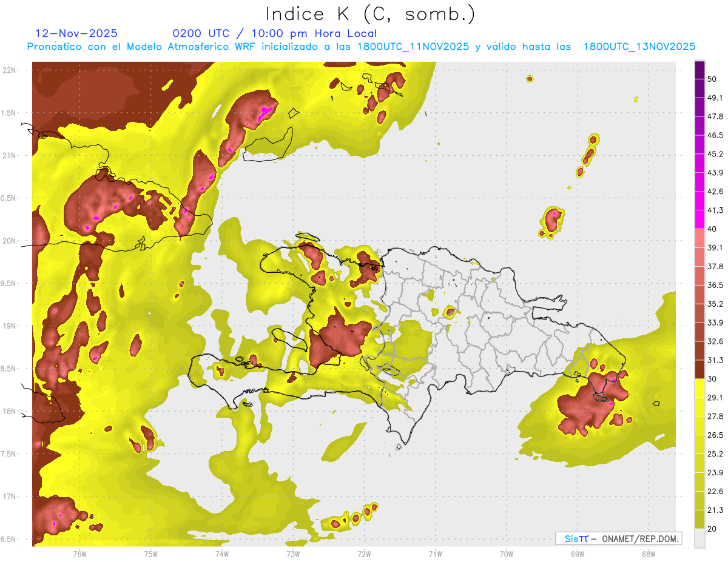The height and width of the screenshot is (562, 728).
Task: Click the "72W" longitude label
Action: point(364,554)
